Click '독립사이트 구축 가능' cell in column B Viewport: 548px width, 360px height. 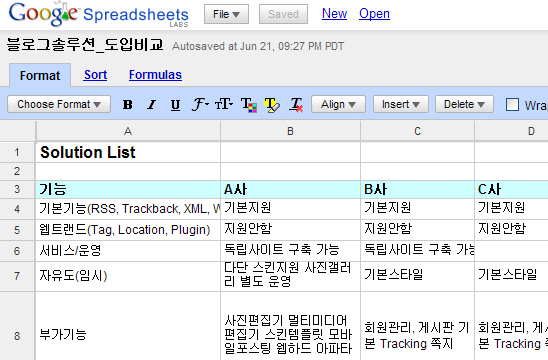pos(290,251)
